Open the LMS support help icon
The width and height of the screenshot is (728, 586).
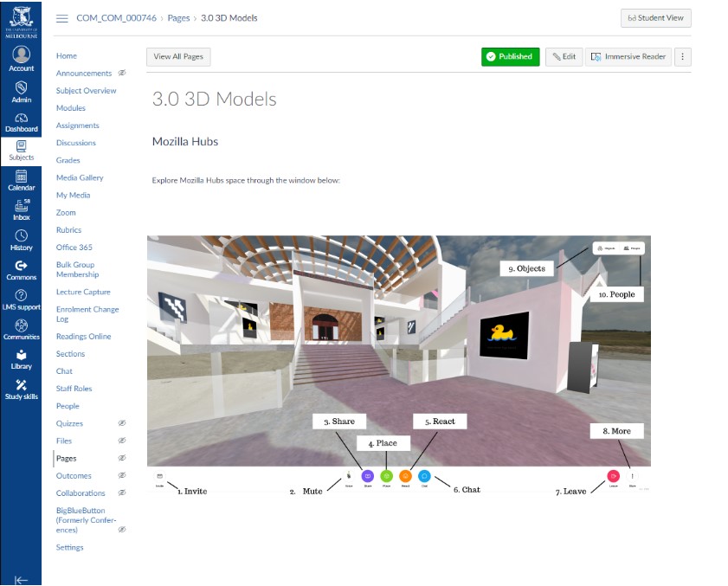(x=21, y=299)
